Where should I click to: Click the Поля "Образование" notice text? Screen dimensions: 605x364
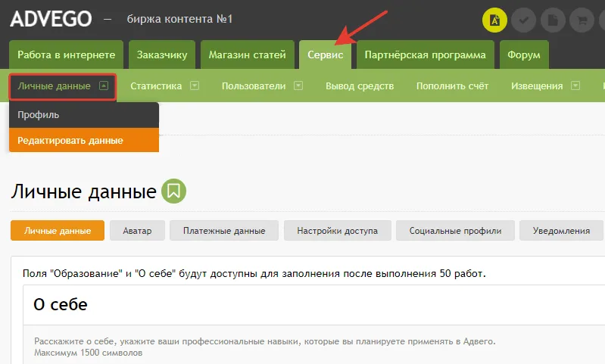click(254, 274)
